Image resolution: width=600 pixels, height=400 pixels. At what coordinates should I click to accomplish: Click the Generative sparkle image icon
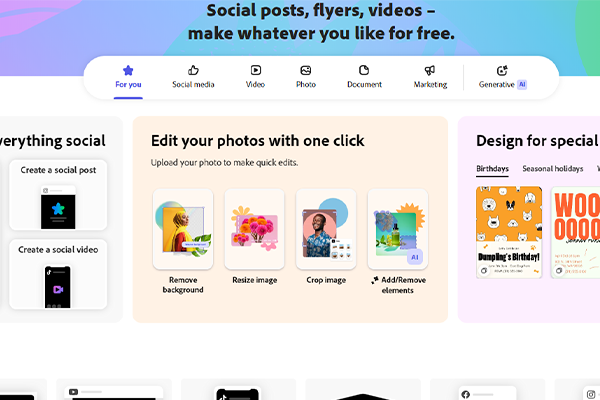point(502,70)
